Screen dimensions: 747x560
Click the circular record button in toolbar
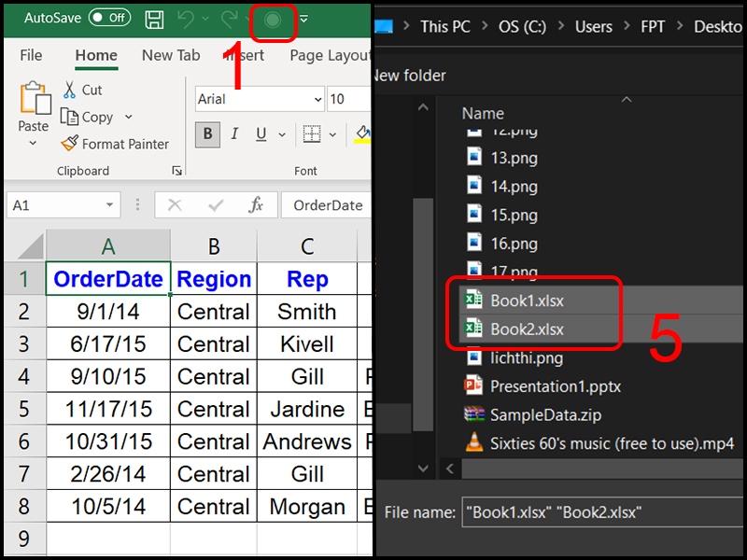(x=273, y=20)
